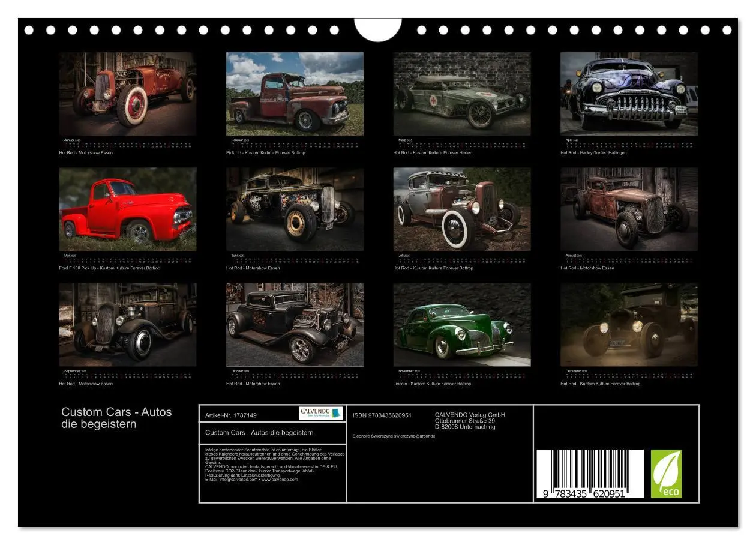Open the February rusty pickup truck photo
The width and height of the screenshot is (756, 545).
pyautogui.click(x=295, y=94)
